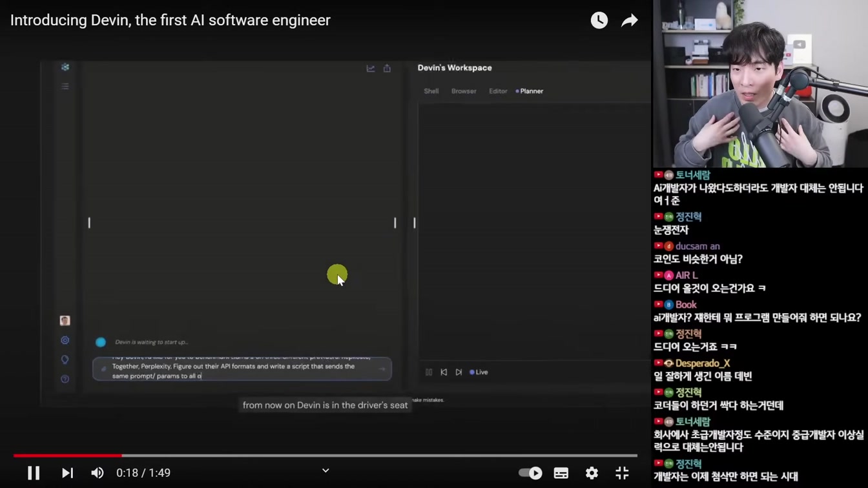Click the Devin logo icon in sidebar
Screen dimensions: 868x488
click(x=65, y=67)
